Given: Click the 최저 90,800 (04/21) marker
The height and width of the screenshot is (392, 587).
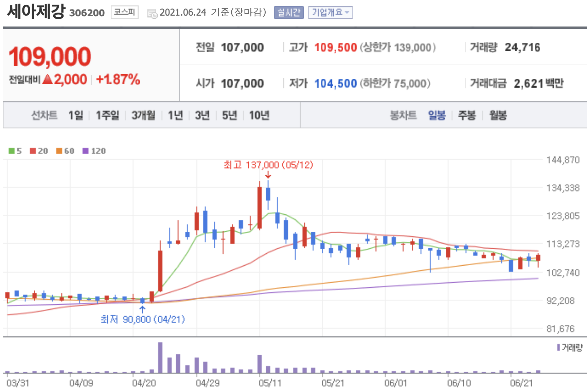Looking at the screenshot, I should (x=143, y=319).
